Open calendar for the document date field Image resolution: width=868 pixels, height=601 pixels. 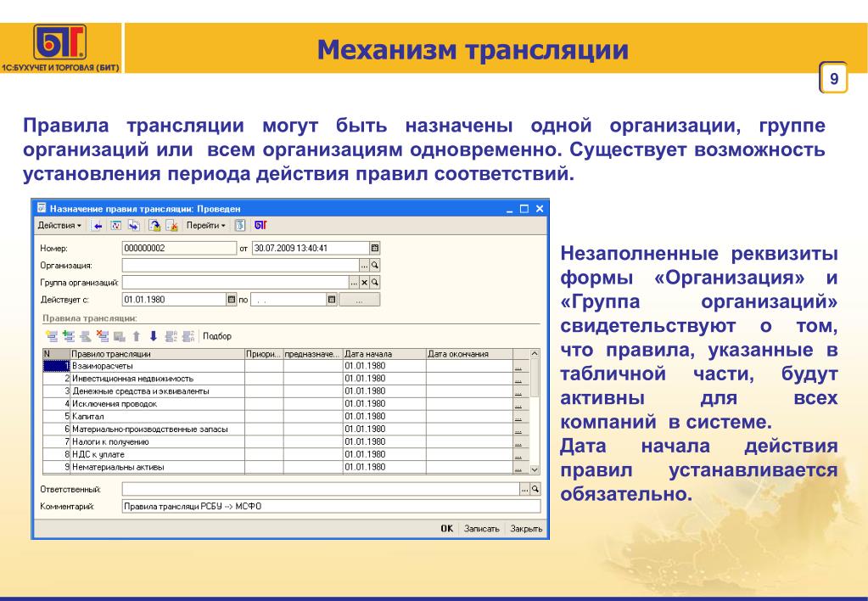click(x=375, y=248)
